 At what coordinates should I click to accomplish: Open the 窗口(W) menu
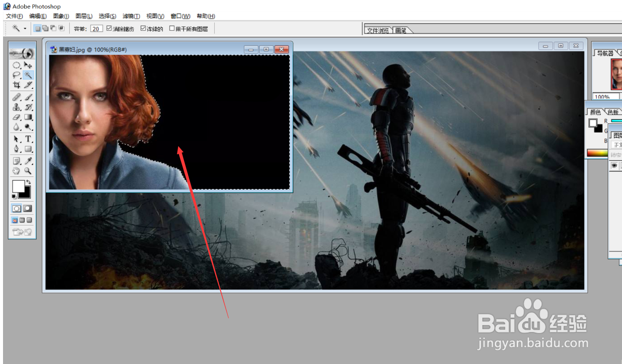coord(180,16)
